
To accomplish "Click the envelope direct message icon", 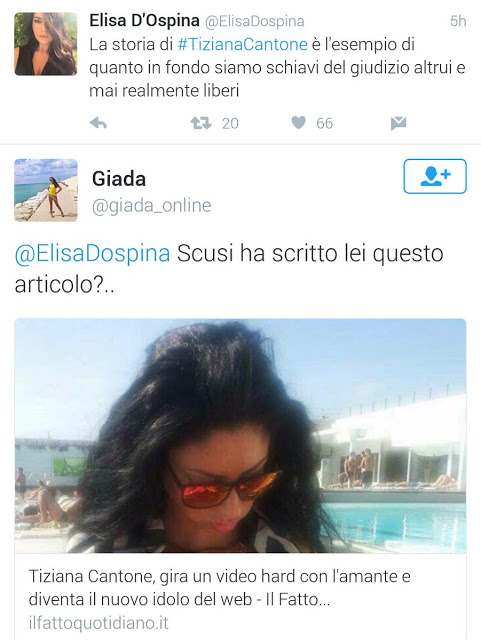I will pos(398,123).
